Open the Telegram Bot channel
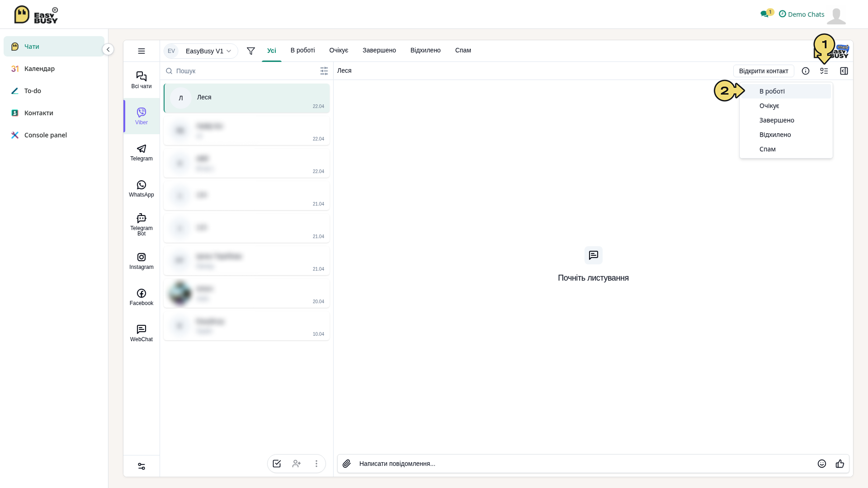This screenshot has width=868, height=488. tap(142, 225)
